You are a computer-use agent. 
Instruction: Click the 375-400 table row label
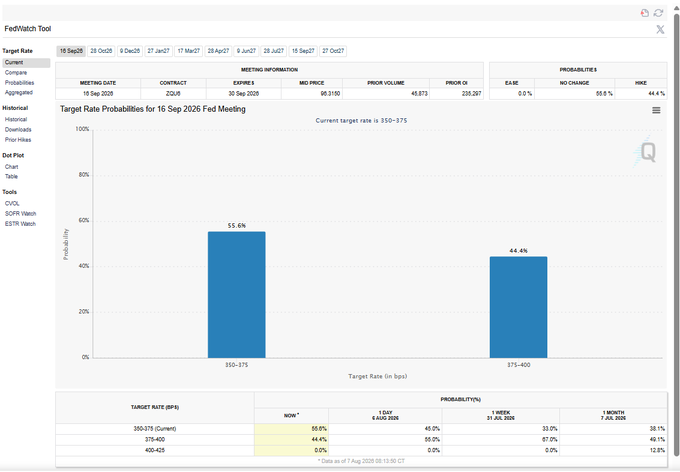155,439
